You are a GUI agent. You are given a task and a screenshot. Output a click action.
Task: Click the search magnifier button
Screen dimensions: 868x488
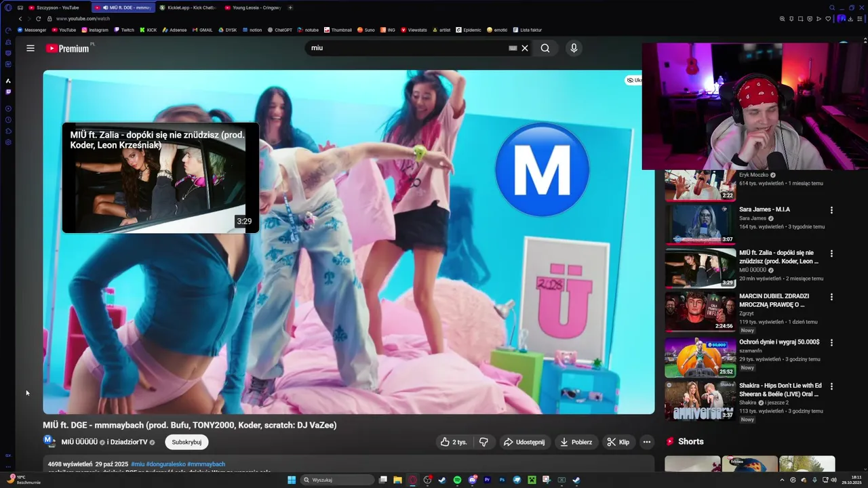point(545,48)
